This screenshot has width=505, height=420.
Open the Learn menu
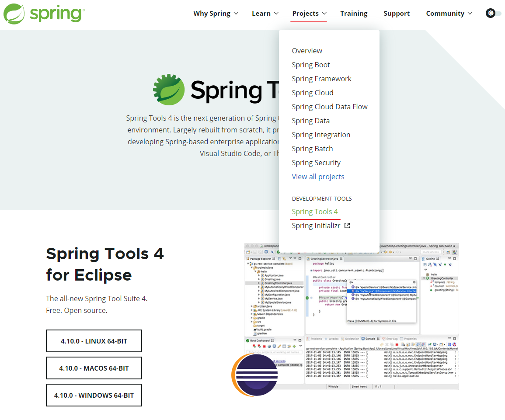261,14
